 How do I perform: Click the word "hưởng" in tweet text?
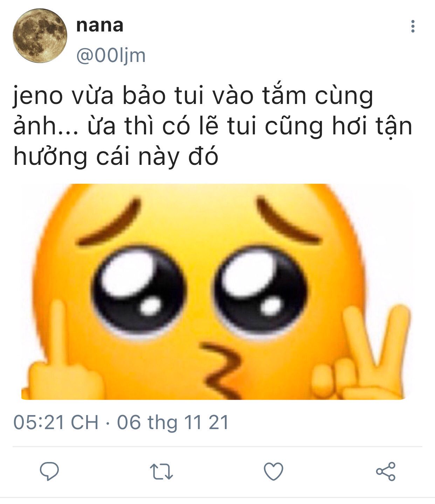coord(50,156)
